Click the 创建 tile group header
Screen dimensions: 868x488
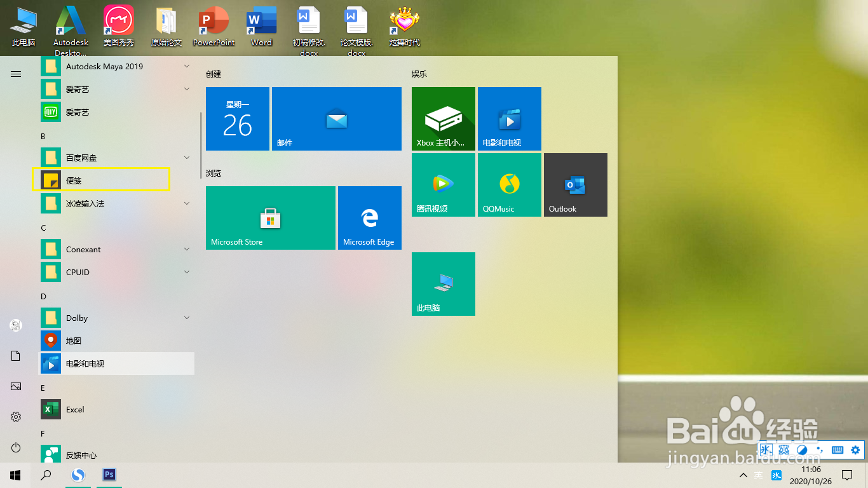tap(214, 74)
